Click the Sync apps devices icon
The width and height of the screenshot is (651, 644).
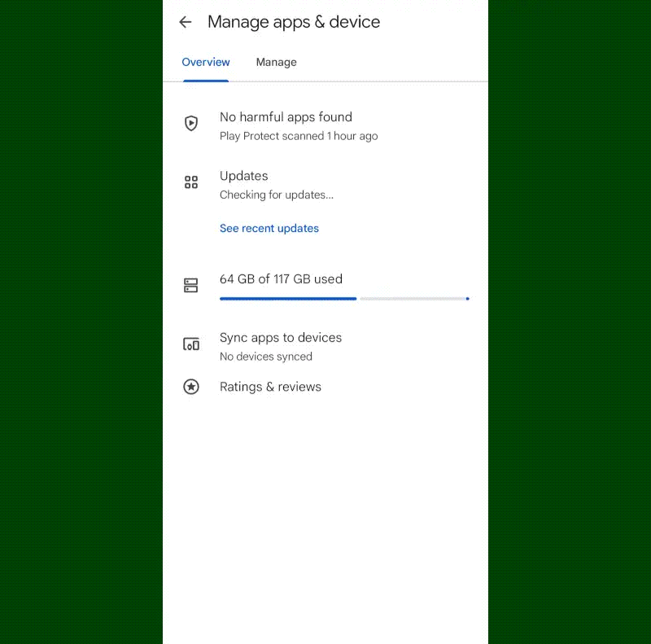191,344
